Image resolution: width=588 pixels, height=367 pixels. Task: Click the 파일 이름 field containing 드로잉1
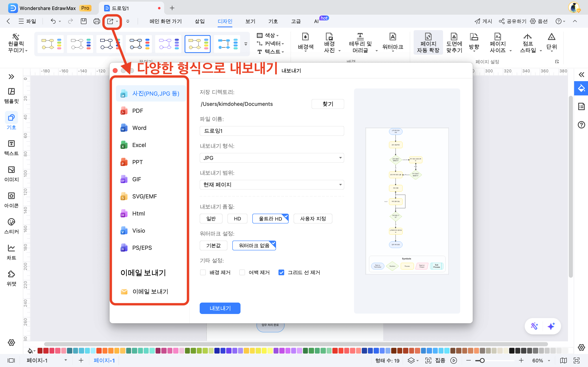pos(272,131)
